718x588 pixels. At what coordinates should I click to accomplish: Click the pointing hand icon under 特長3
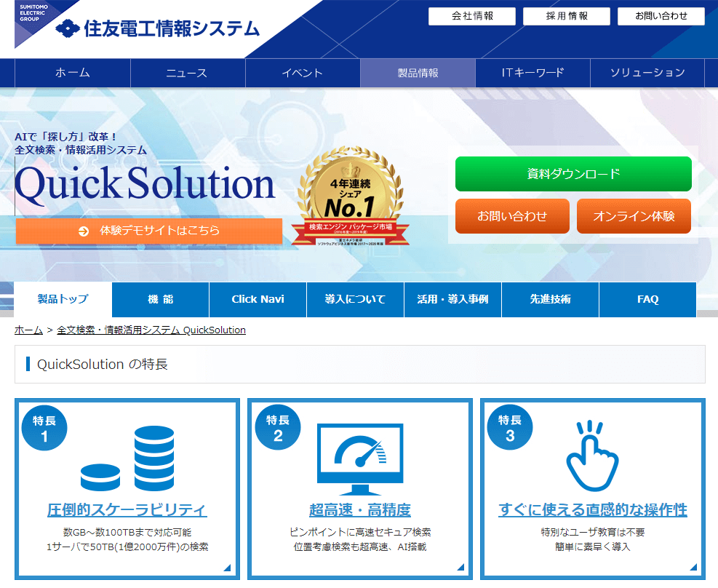(x=592, y=456)
